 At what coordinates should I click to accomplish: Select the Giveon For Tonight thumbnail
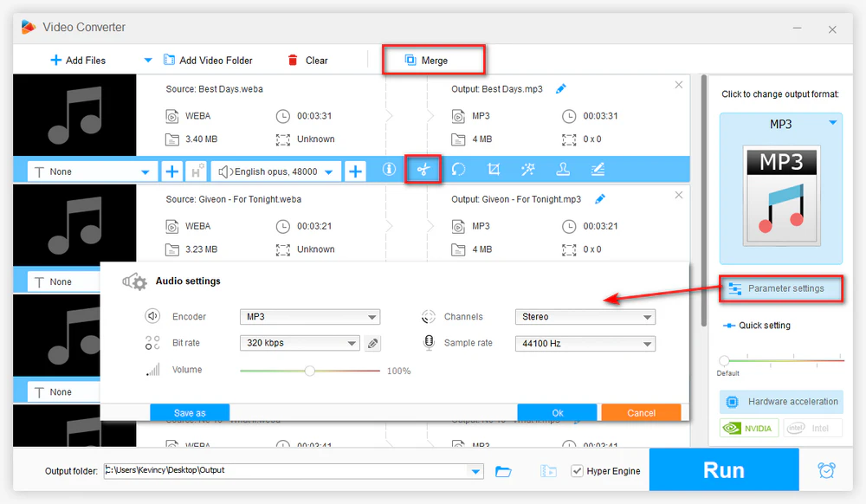tap(74, 225)
